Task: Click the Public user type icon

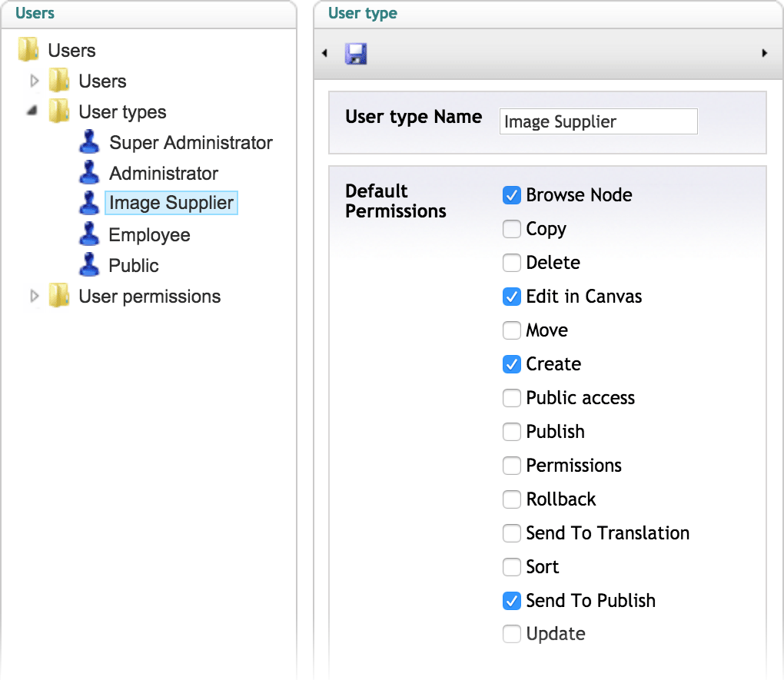Action: (90, 265)
